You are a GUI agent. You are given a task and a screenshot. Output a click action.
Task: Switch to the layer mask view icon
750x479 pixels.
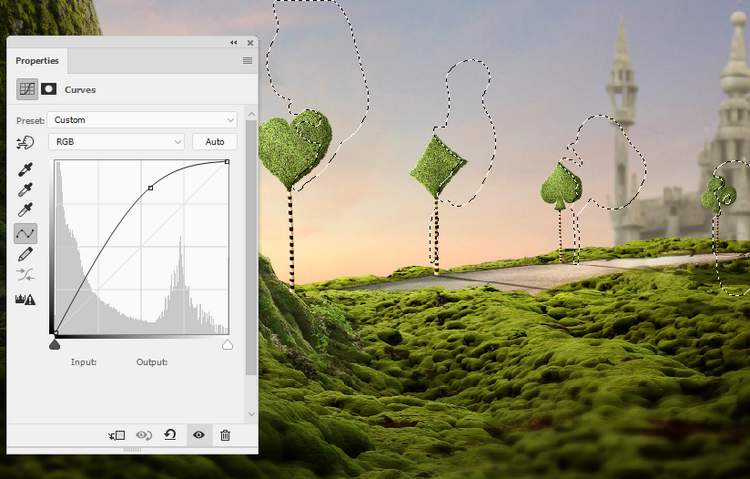(x=48, y=89)
